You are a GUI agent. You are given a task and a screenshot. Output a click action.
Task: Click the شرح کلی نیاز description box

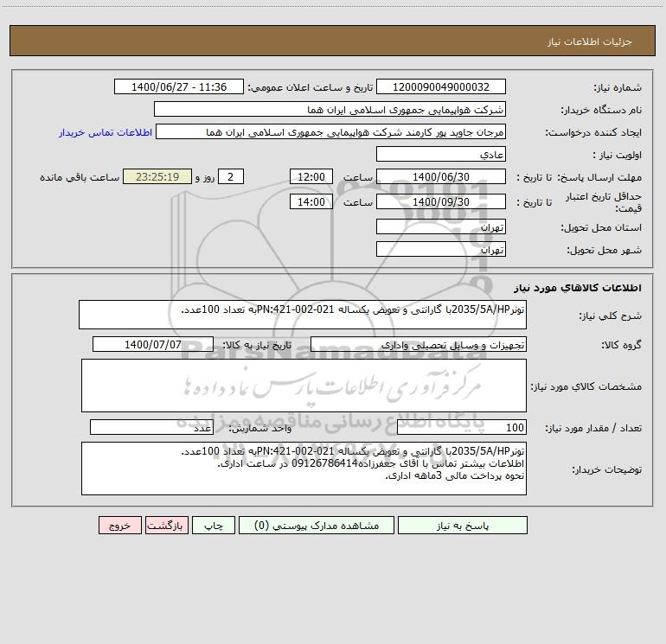(x=303, y=315)
